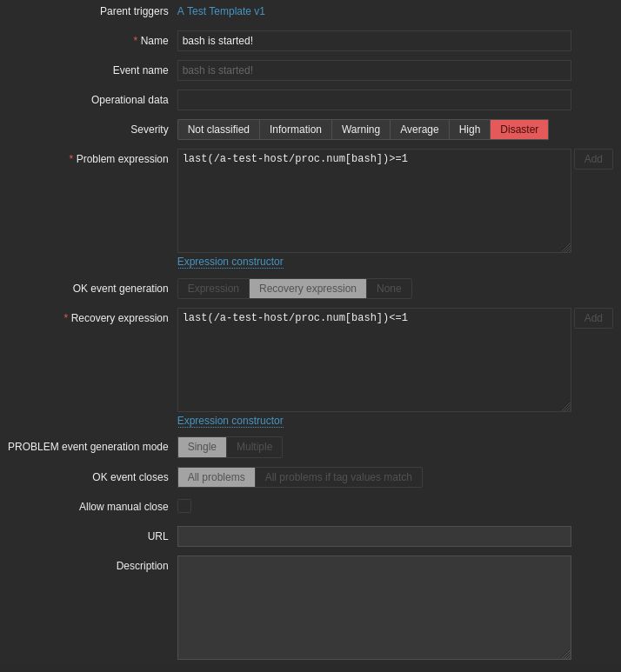Select Not classified severity
The width and height of the screenshot is (621, 672).
[x=218, y=130]
